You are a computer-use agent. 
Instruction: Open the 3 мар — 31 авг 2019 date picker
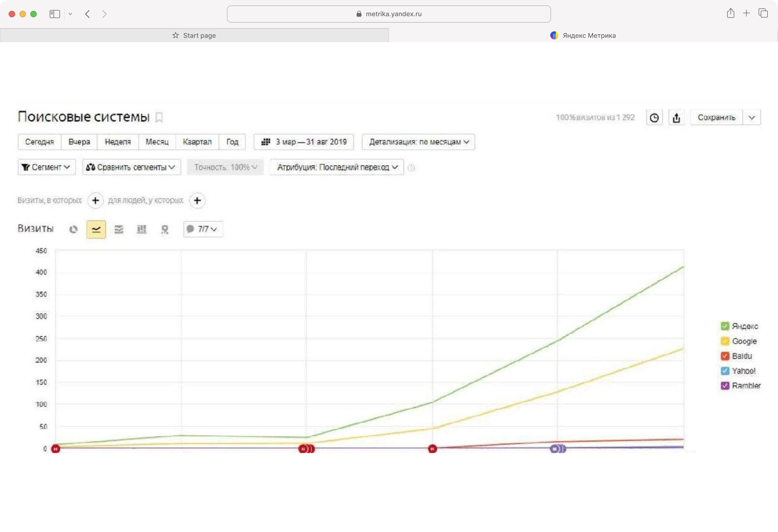click(x=304, y=142)
